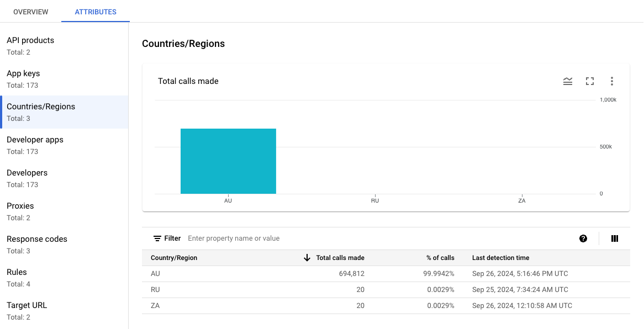The image size is (644, 329).
Task: Click the 99.9942% of calls value
Action: [x=439, y=274]
